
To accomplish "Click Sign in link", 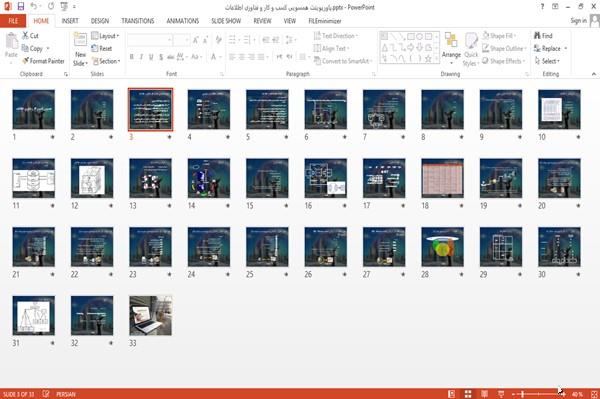I will coord(578,21).
